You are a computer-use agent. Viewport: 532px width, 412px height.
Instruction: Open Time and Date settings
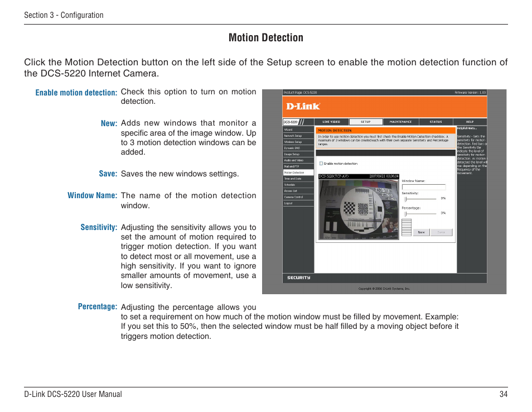point(298,179)
